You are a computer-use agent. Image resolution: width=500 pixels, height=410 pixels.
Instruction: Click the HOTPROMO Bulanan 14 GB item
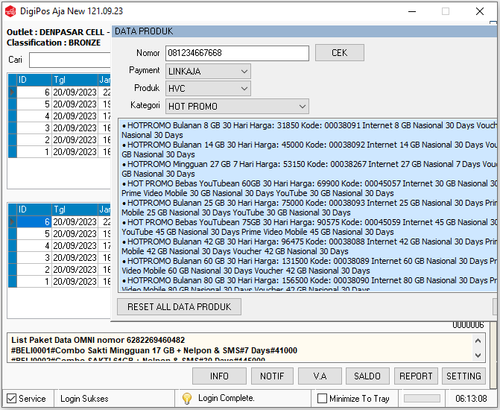coord(309,150)
